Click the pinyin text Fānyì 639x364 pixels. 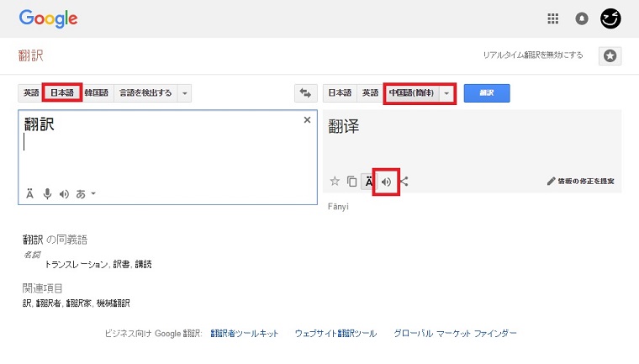[338, 207]
